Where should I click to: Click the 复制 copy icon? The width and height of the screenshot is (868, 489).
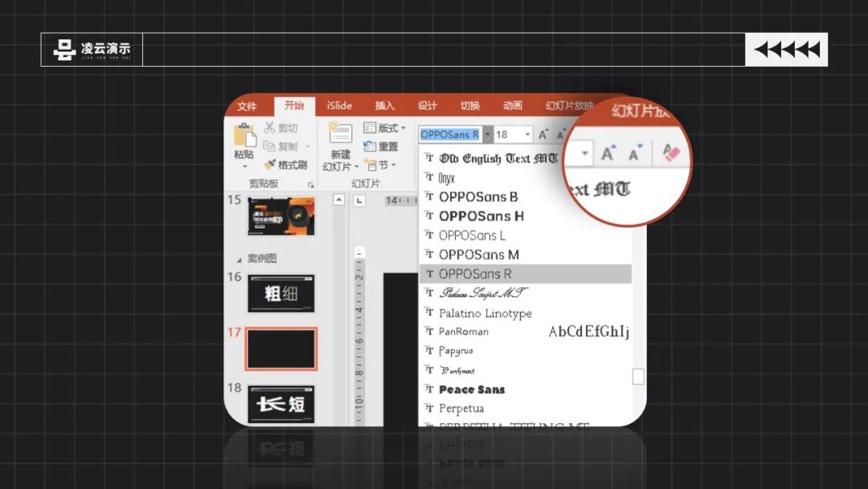[269, 146]
